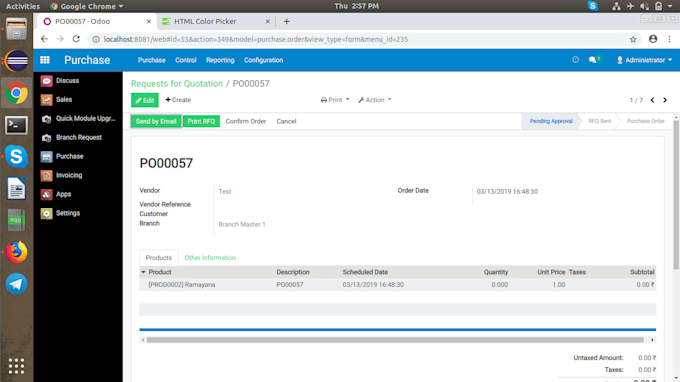Open vendor Test link
Viewport: 680px width, 382px height.
click(225, 192)
